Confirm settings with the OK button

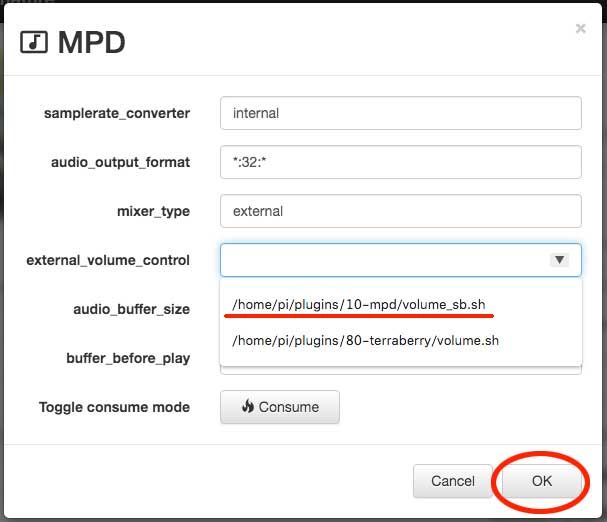[x=542, y=481]
